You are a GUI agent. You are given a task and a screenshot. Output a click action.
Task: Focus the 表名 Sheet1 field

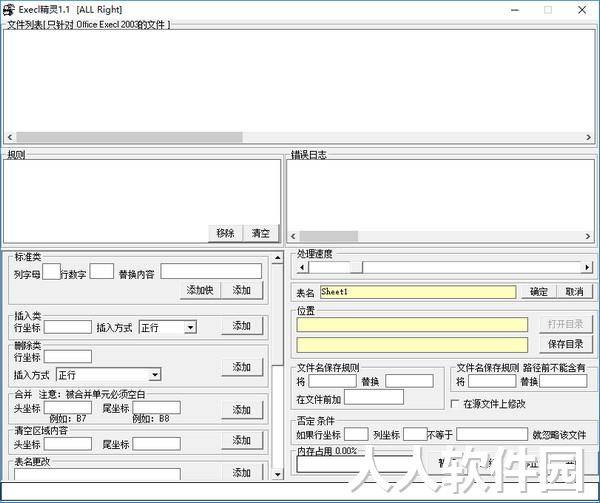pos(418,292)
